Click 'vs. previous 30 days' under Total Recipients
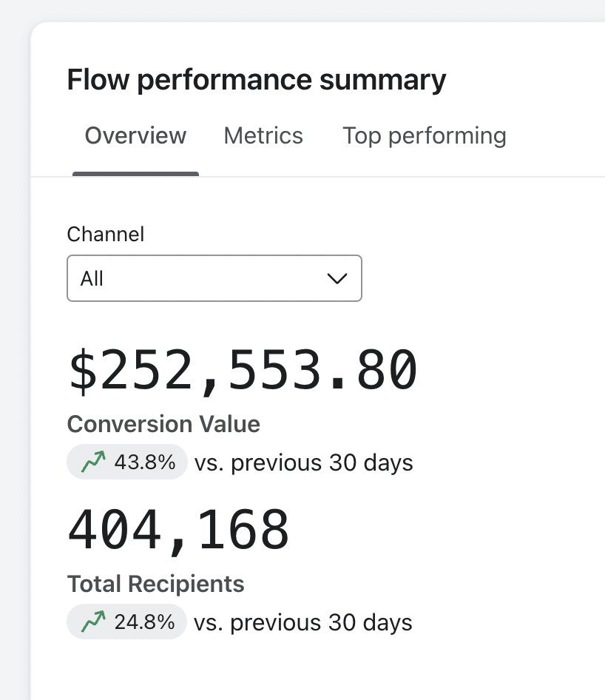Viewport: 605px width, 700px height. tap(303, 622)
